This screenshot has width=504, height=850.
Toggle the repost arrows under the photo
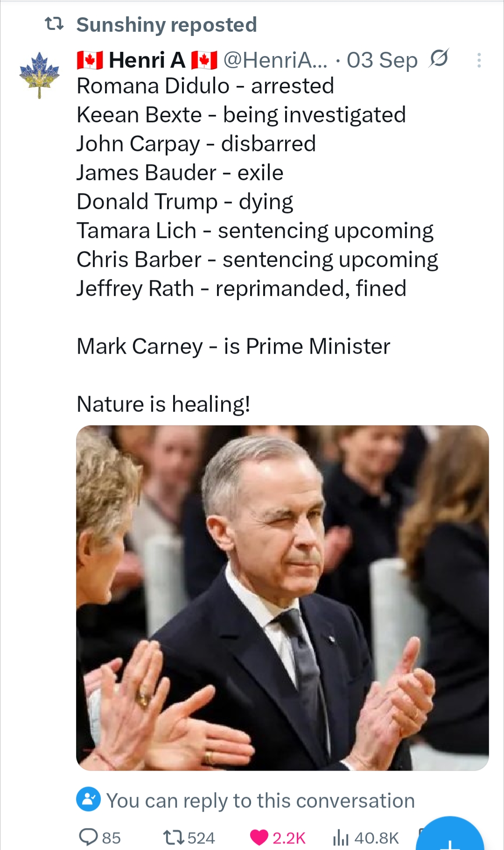point(174,837)
